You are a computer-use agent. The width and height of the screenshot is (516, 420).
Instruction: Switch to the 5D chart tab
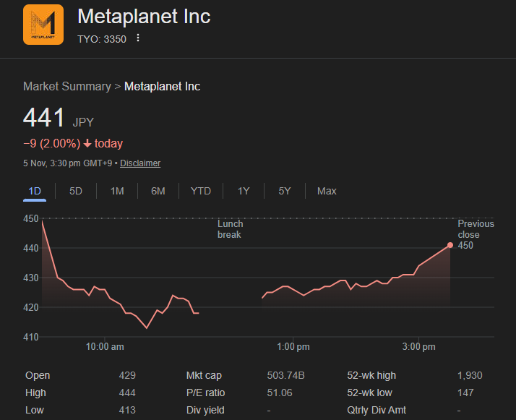coord(76,191)
